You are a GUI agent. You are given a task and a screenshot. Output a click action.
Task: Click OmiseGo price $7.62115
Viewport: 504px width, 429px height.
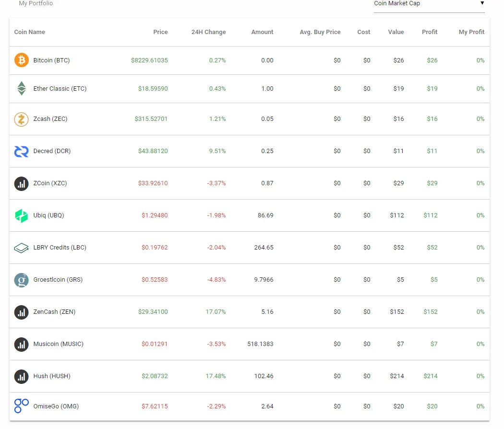[x=155, y=406]
